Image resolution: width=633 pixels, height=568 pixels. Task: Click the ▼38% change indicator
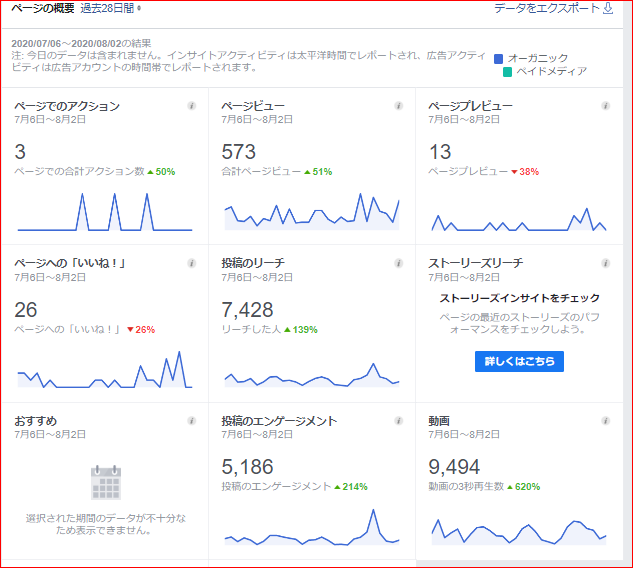click(525, 172)
